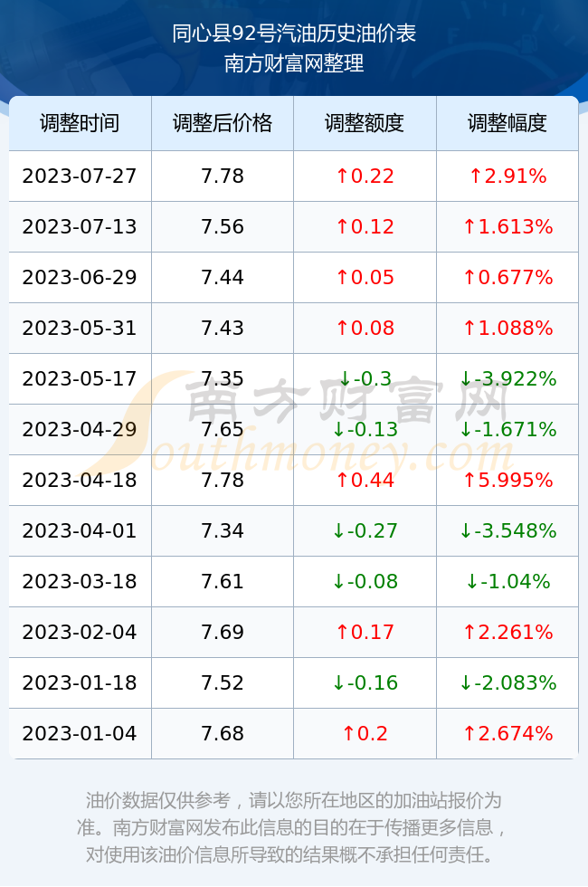
Task: Select the date 2023-05-17 cell
Action: pyautogui.click(x=80, y=379)
